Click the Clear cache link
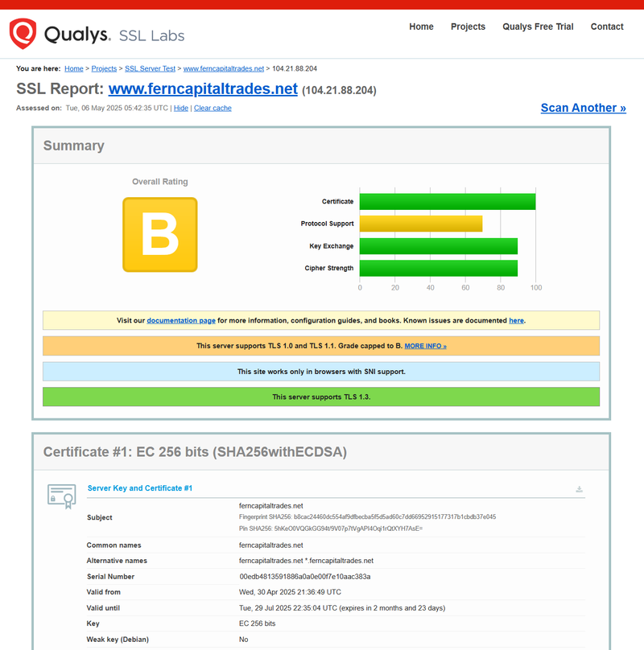Screen dimensions: 644x650 point(213,108)
